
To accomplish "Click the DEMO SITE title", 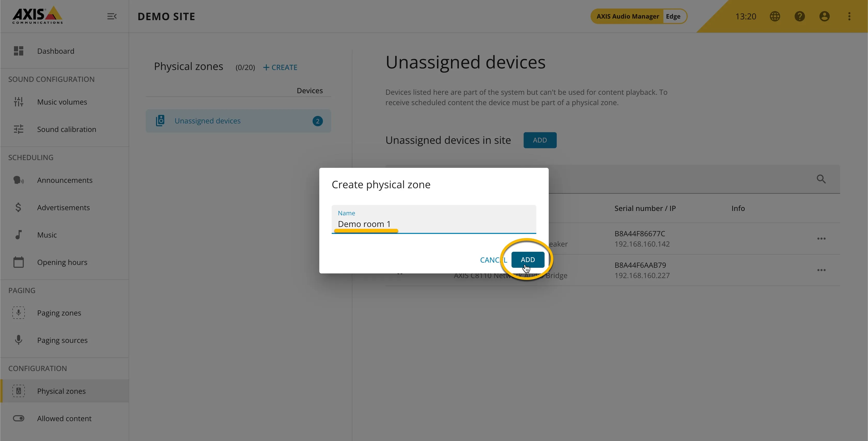I will point(166,17).
